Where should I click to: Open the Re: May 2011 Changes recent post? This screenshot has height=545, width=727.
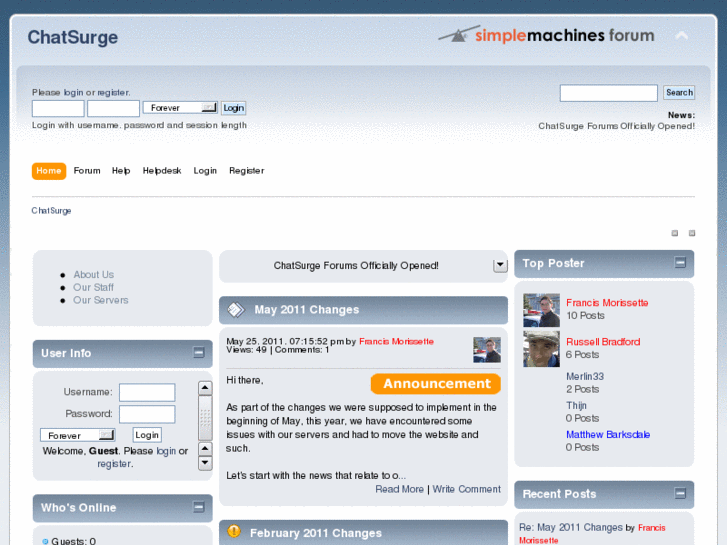(571, 527)
